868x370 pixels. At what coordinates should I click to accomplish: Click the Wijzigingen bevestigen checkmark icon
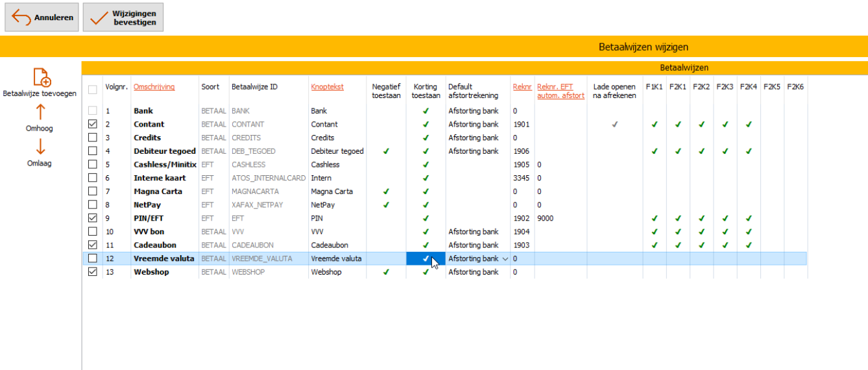pyautogui.click(x=99, y=18)
